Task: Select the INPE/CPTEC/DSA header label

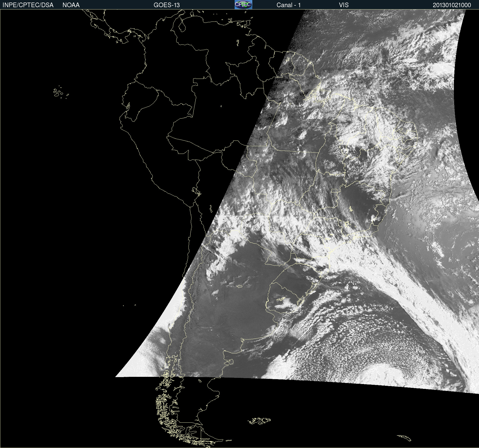Action: [28, 5]
